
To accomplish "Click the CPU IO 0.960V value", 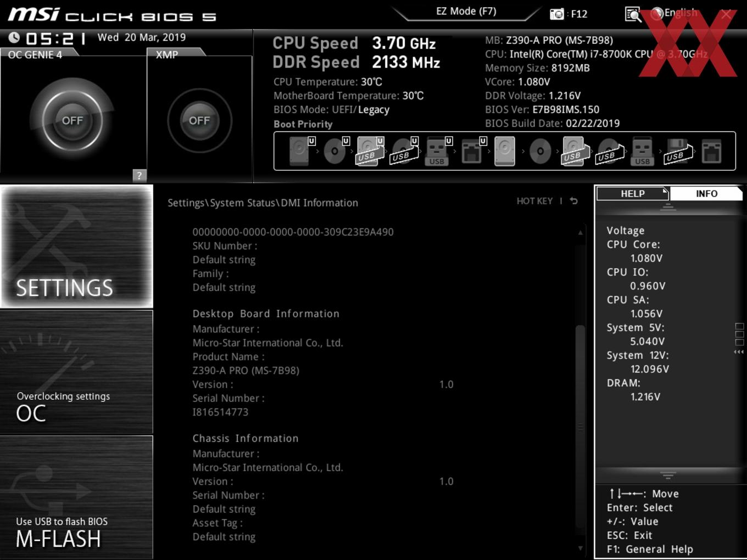I will (x=648, y=285).
